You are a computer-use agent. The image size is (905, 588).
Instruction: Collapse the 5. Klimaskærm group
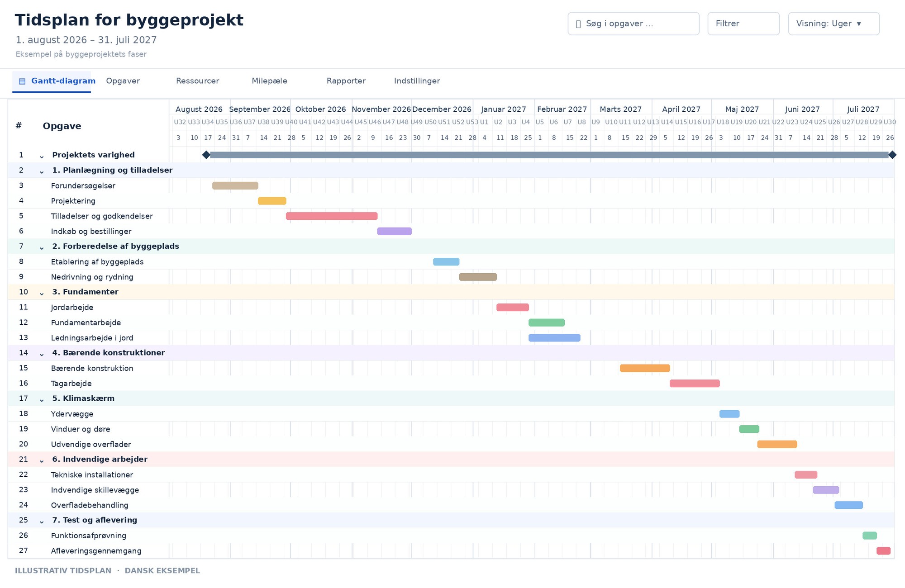coord(42,399)
